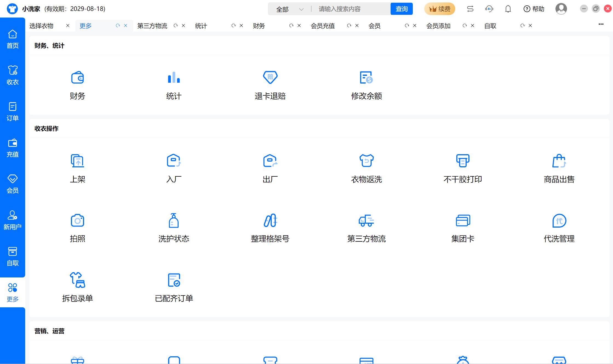
Task: Open 修改余额 balance edit icon
Action: (x=366, y=78)
